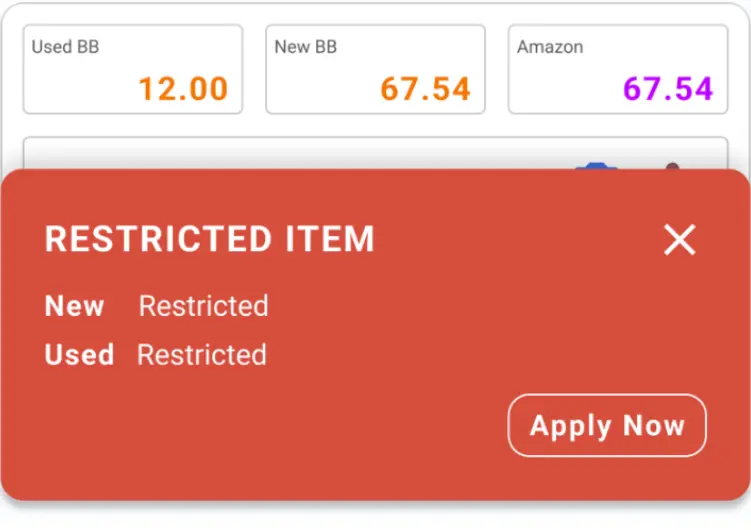
Task: Click the bold "New" condition label
Action: (x=75, y=306)
